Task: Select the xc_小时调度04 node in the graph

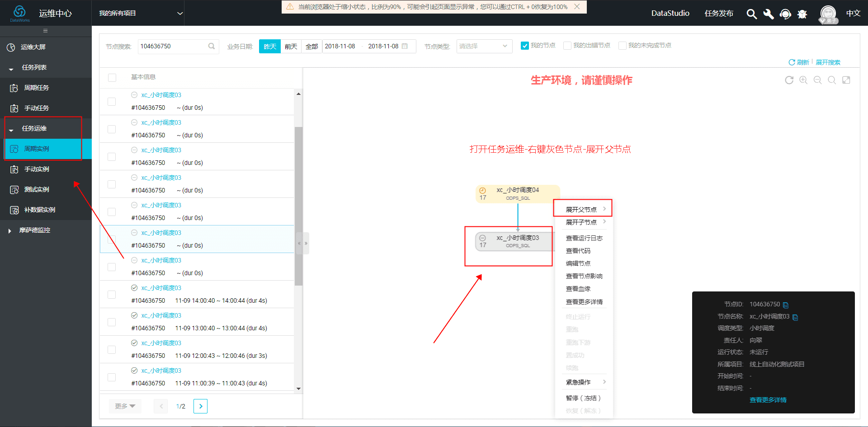Action: (518, 194)
